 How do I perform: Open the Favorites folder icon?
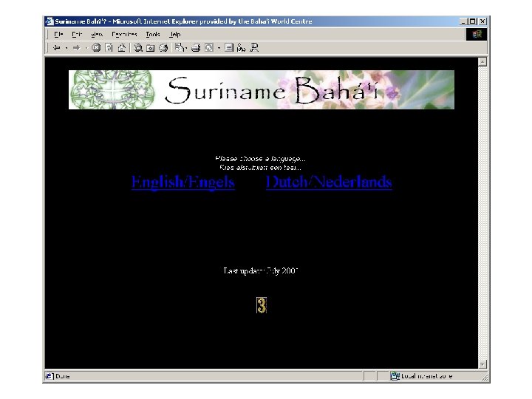(150, 48)
